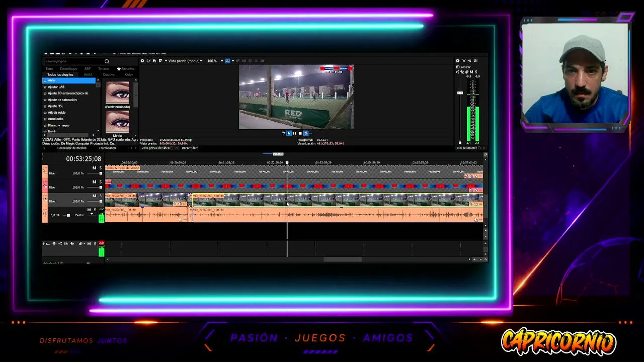Viewport: 644px width, 362px height.
Task: Switch to the IA/AA plug-in tab
Action: 88,74
